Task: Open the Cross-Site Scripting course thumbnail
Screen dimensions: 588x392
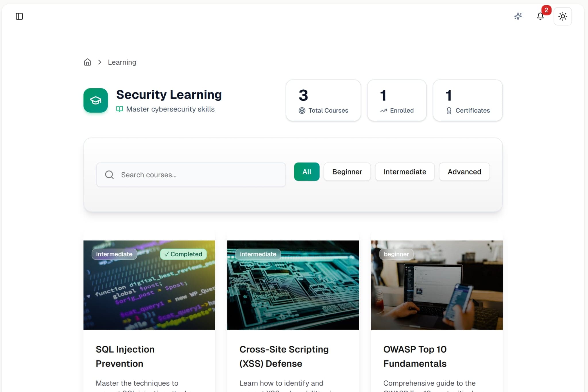Action: 293,285
